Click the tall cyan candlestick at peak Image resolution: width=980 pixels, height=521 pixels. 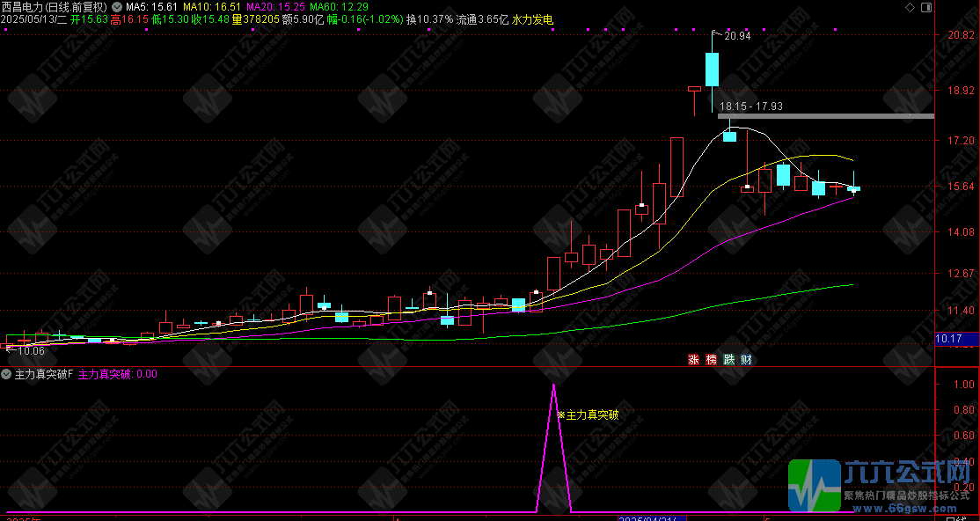tap(712, 69)
